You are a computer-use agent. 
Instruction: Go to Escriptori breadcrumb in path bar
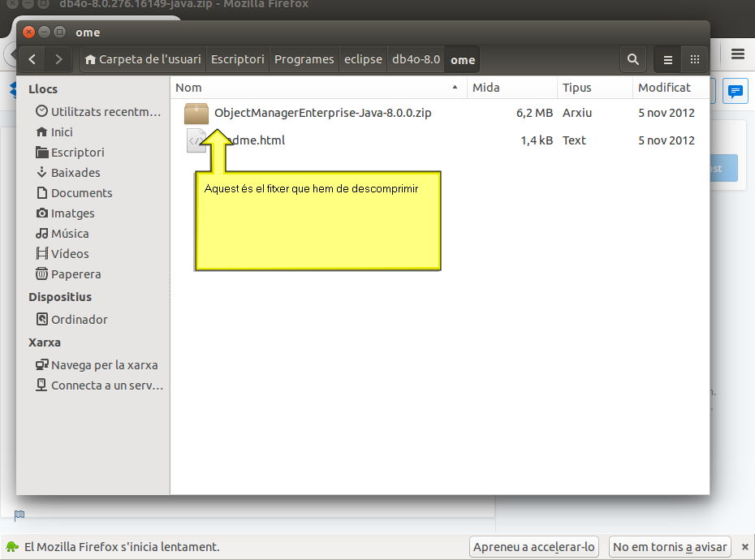click(238, 59)
